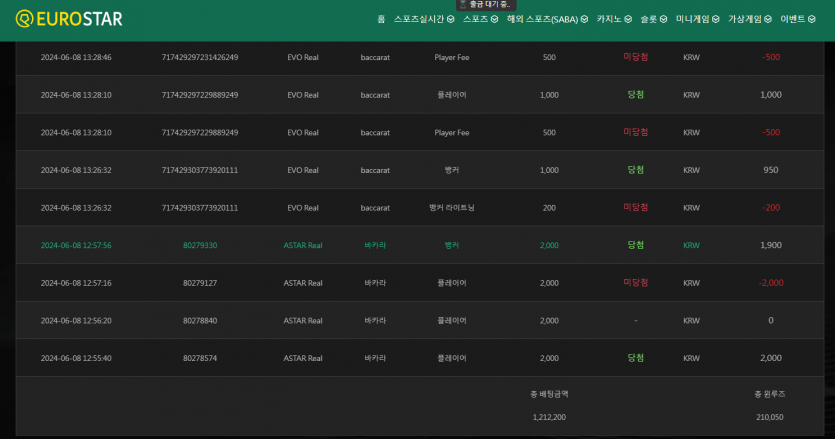Expand the 미니게임 chevron icon
This screenshot has height=439, width=835.
pyautogui.click(x=716, y=19)
